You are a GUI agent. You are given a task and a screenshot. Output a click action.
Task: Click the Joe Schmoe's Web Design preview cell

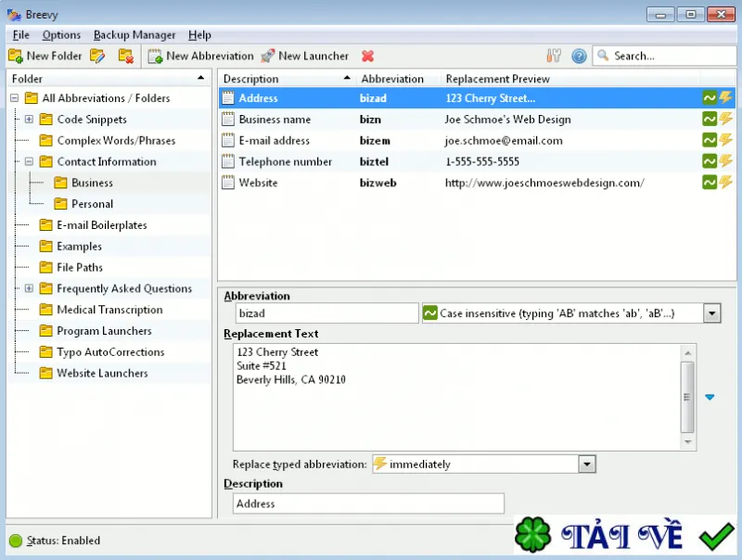507,120
